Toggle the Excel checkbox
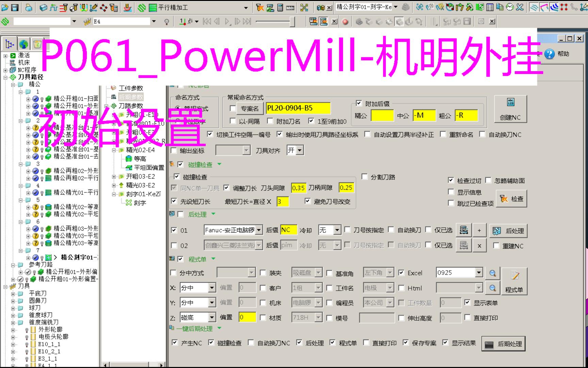This screenshot has width=588, height=368. pyautogui.click(x=401, y=273)
